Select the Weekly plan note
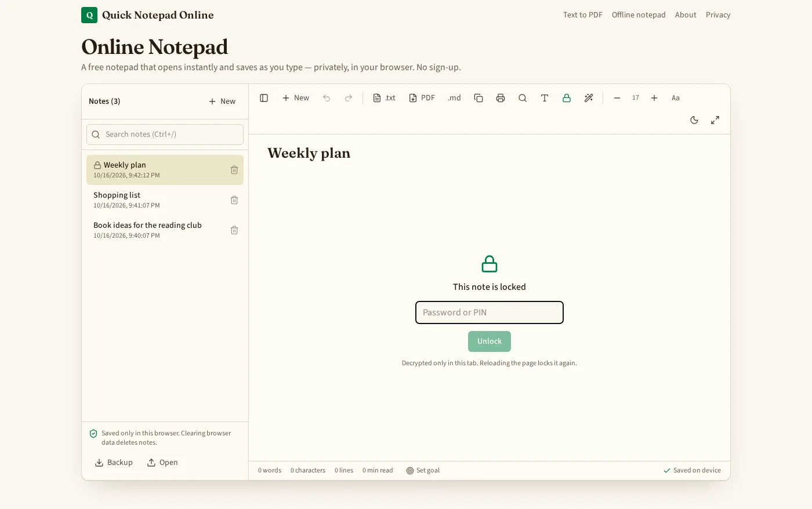The width and height of the screenshot is (812, 509). pos(165,170)
